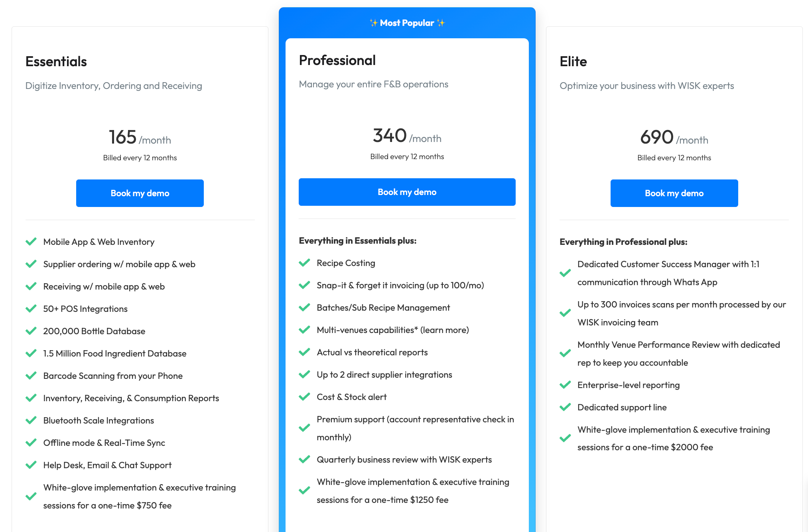Image resolution: width=808 pixels, height=532 pixels.
Task: Click checkmark next to Enterprise-level reporting
Action: click(565, 385)
